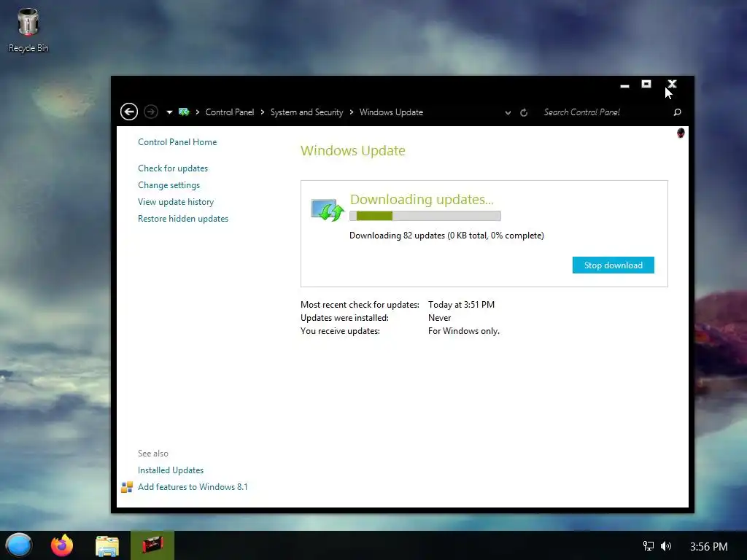Viewport: 747px width, 560px height.
Task: Open Installed Updates link
Action: pyautogui.click(x=171, y=470)
